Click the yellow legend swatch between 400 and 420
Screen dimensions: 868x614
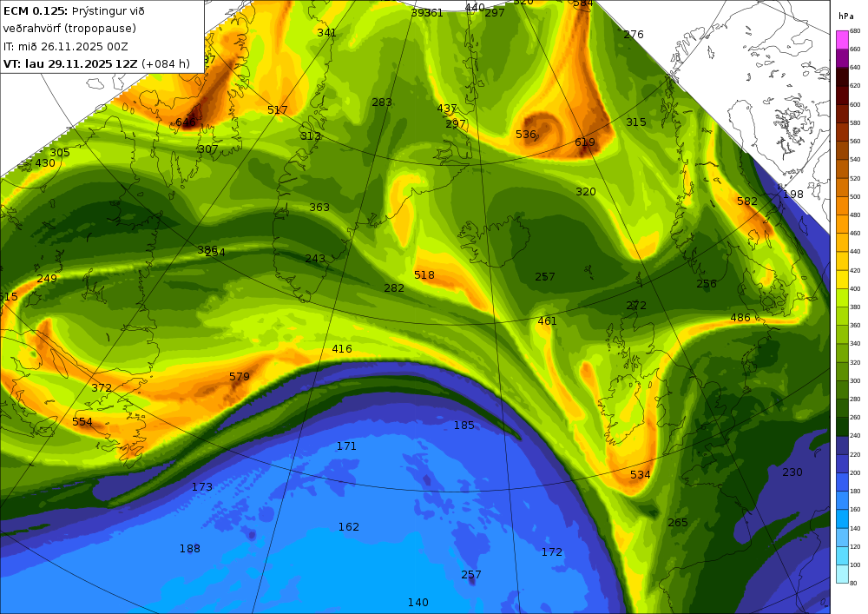pos(842,279)
